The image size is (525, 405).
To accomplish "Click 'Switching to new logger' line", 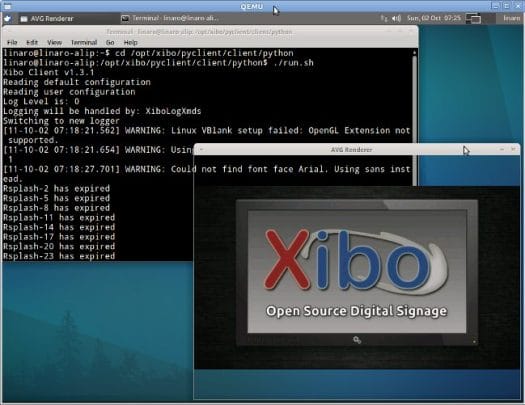I will 61,121.
